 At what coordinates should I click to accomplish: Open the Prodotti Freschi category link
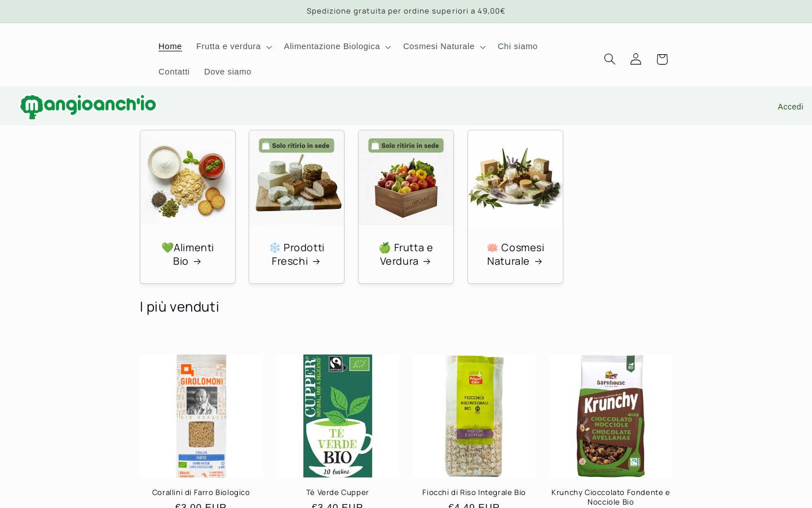point(297,254)
